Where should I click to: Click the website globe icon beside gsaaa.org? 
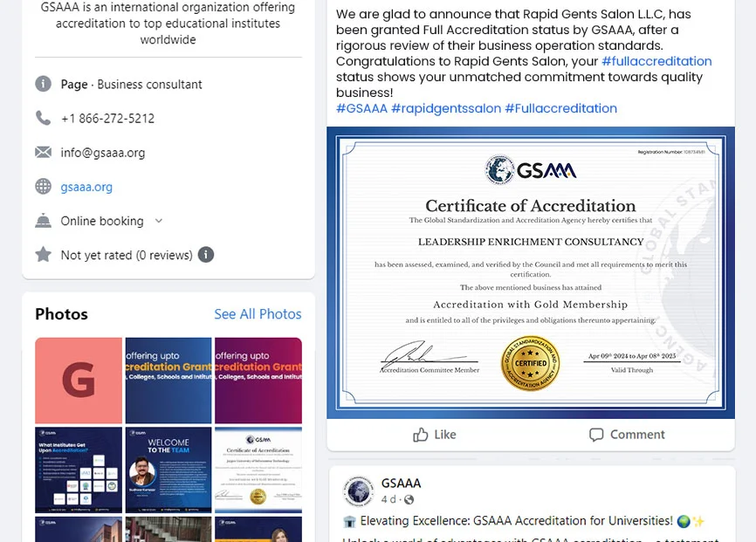[43, 186]
